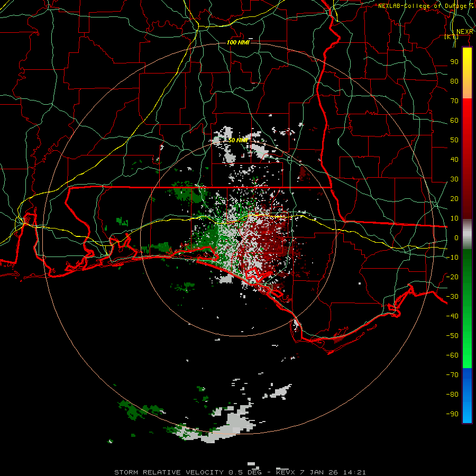
Task: Click the NEXLAB-College of DuPage credit text
Action: click(x=426, y=6)
